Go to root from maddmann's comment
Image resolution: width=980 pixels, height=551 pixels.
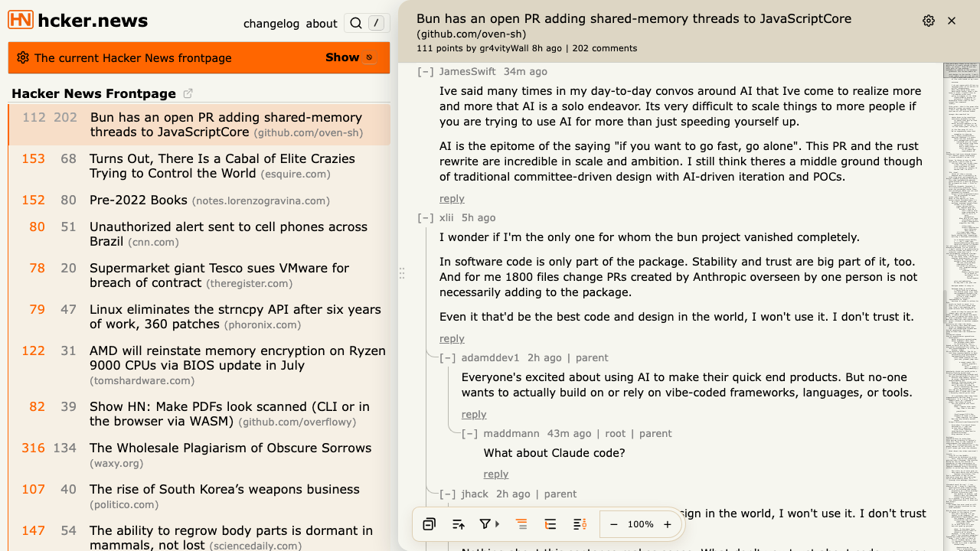click(616, 434)
